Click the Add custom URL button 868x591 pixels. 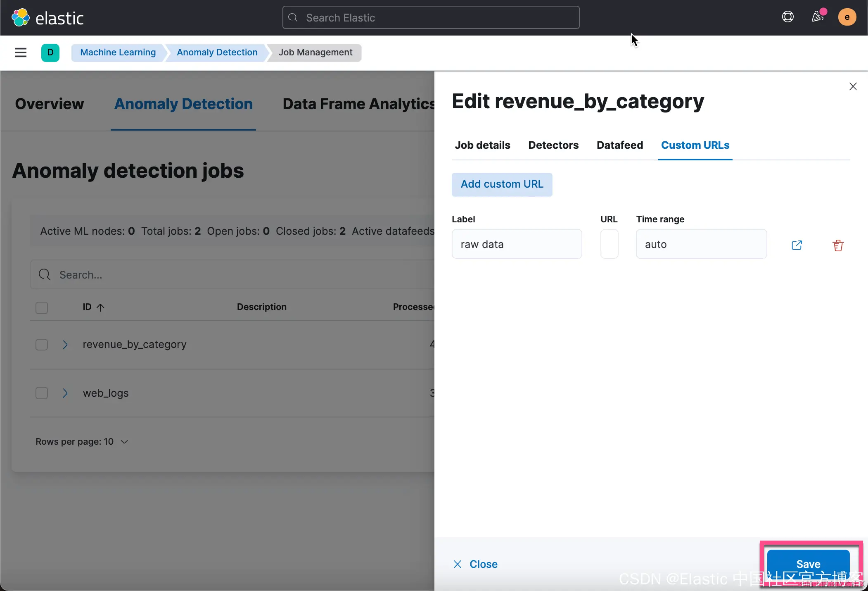[x=502, y=184]
